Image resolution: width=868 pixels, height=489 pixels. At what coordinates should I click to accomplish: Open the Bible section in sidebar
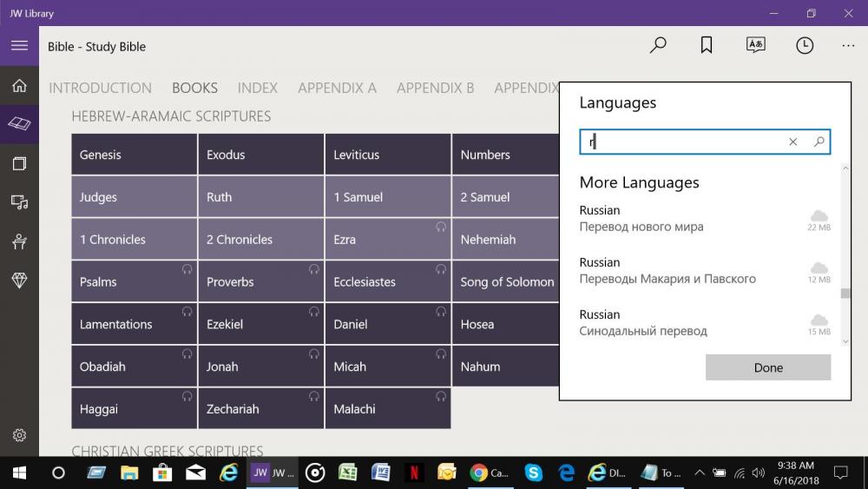pos(19,124)
